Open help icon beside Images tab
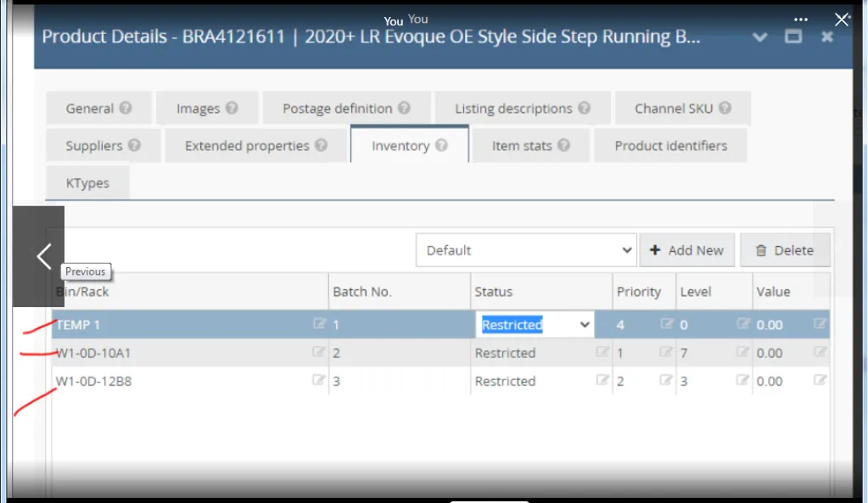The height and width of the screenshot is (503, 868). pos(232,108)
